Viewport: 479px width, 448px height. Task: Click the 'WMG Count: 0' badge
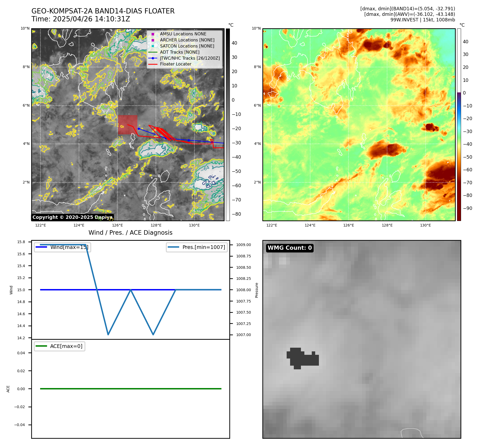[290, 248]
